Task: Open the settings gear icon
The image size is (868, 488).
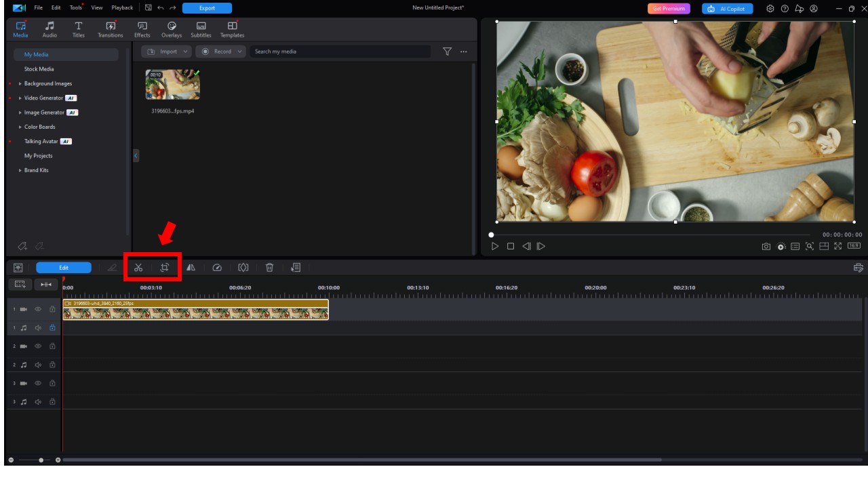Action: [x=770, y=9]
